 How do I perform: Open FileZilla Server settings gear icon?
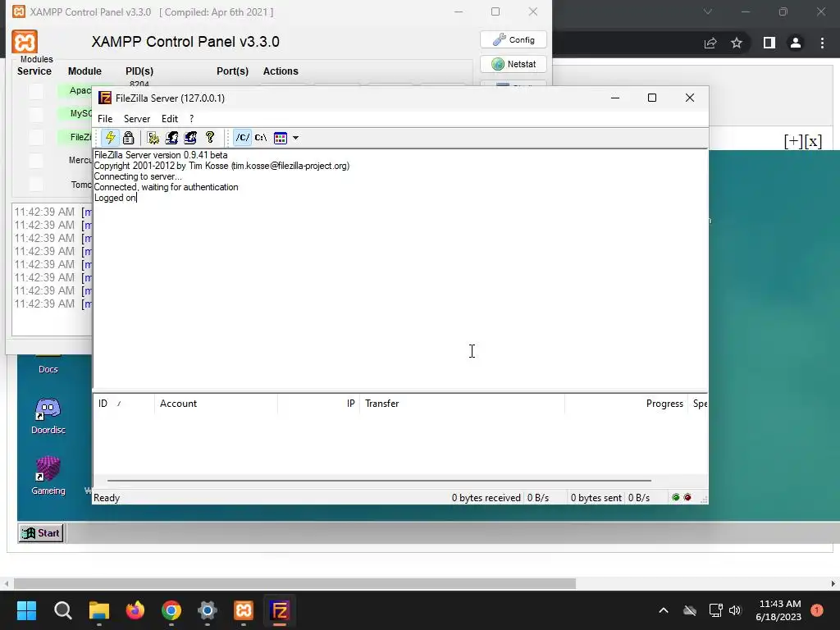point(153,138)
